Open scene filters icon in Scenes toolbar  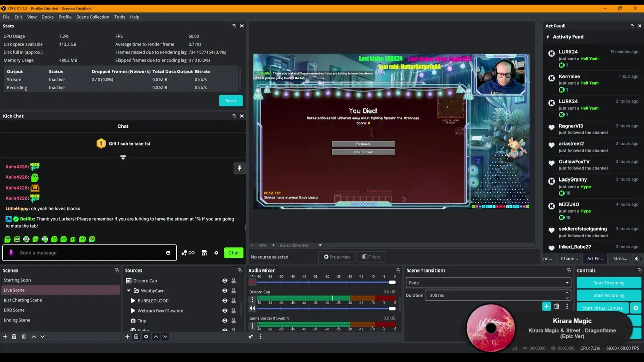click(x=24, y=336)
